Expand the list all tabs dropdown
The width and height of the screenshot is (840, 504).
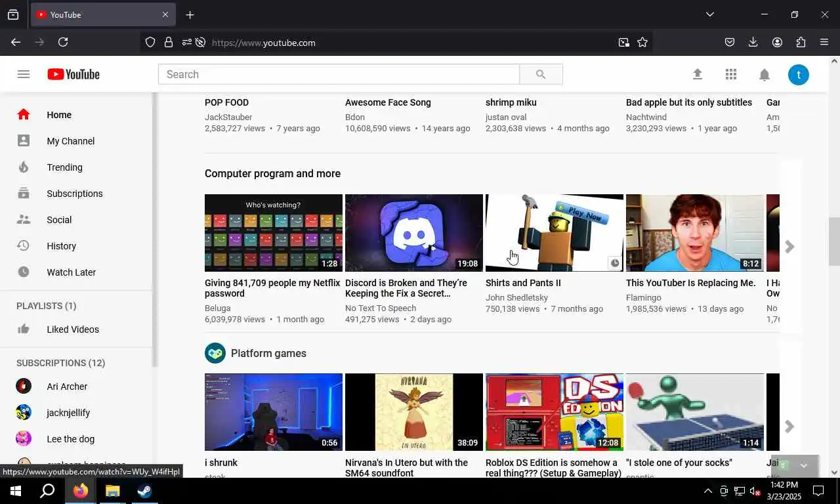point(710,14)
